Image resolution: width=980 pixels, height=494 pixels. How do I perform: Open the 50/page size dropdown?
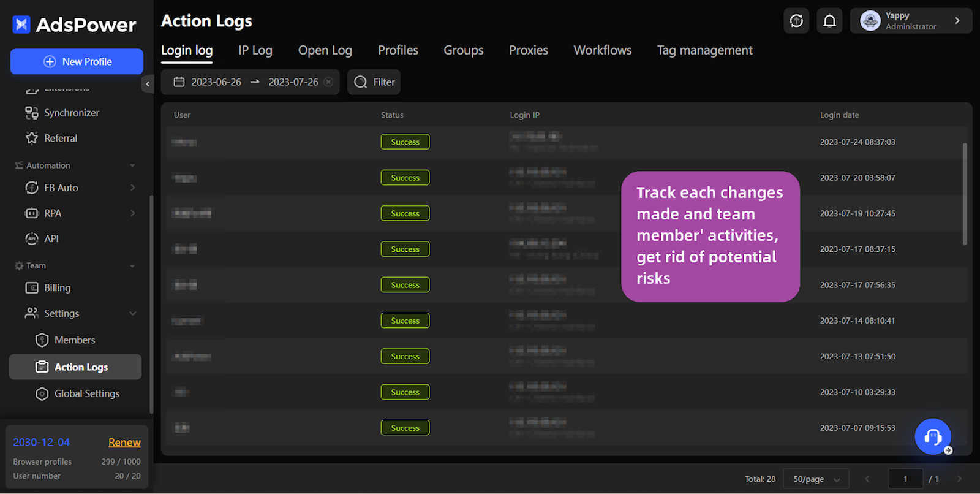(x=816, y=479)
